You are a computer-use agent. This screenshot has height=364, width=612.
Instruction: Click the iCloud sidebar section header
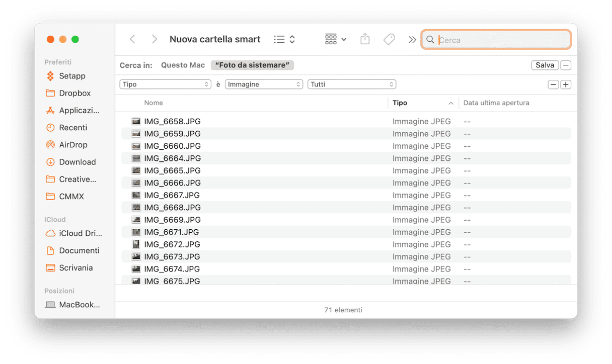pos(55,219)
